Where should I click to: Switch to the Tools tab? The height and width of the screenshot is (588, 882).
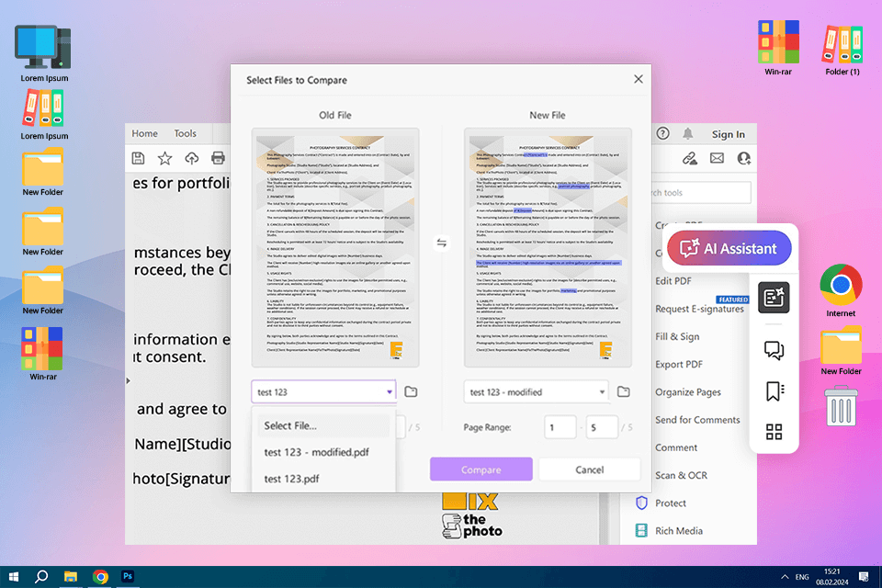coord(185,133)
